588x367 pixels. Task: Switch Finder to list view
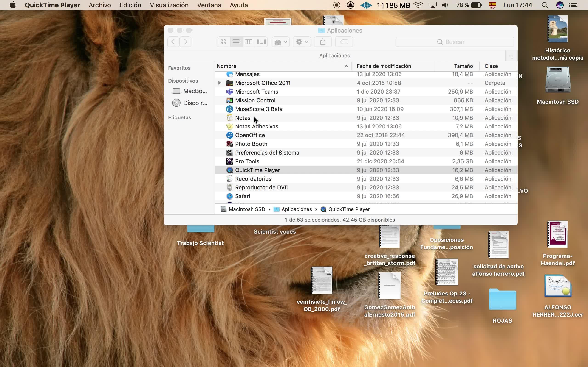236,42
